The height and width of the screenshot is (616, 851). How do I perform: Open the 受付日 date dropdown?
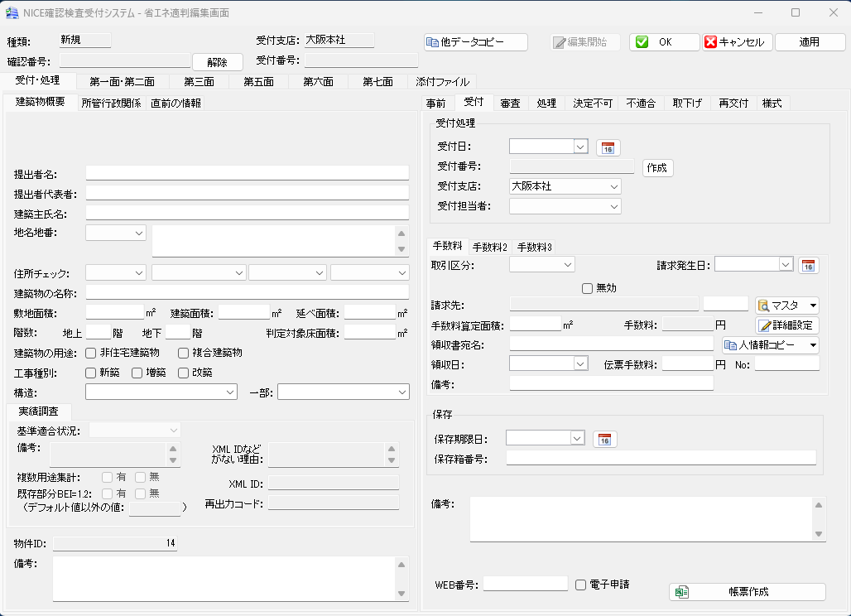581,147
